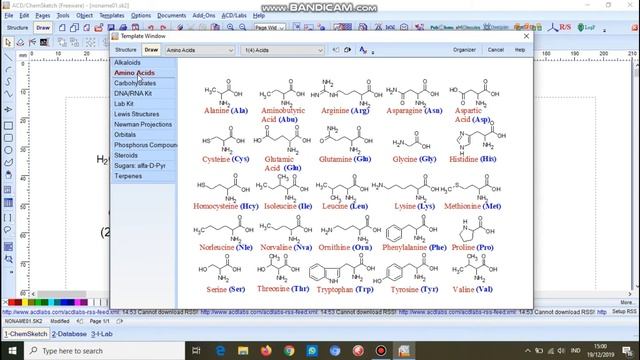The image size is (640, 360).
Task: Select the arrow pointer tool in left toolbar
Action: pyautogui.click(x=8, y=42)
